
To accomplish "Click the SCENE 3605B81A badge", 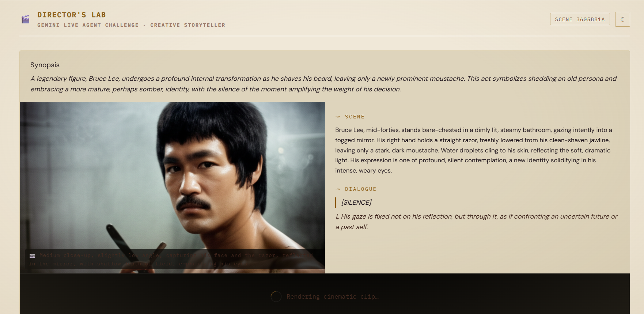I will point(580,19).
